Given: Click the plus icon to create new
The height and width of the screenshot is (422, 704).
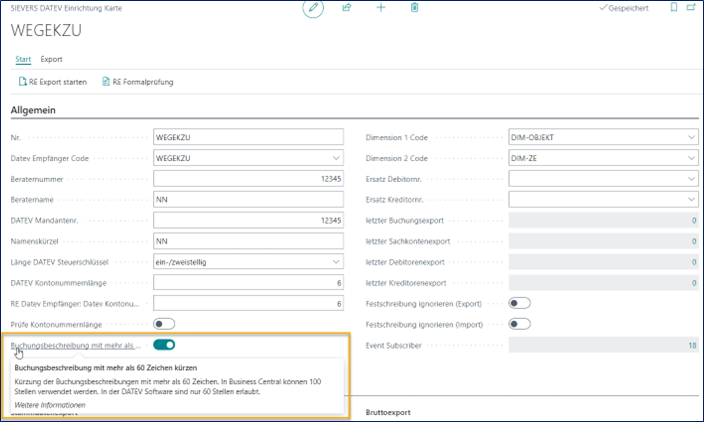Looking at the screenshot, I should point(380,8).
